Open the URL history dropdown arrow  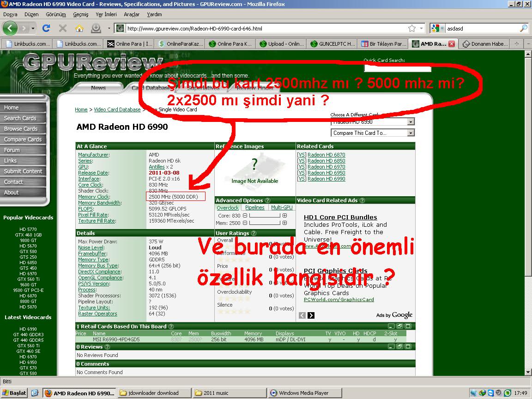coord(421,29)
